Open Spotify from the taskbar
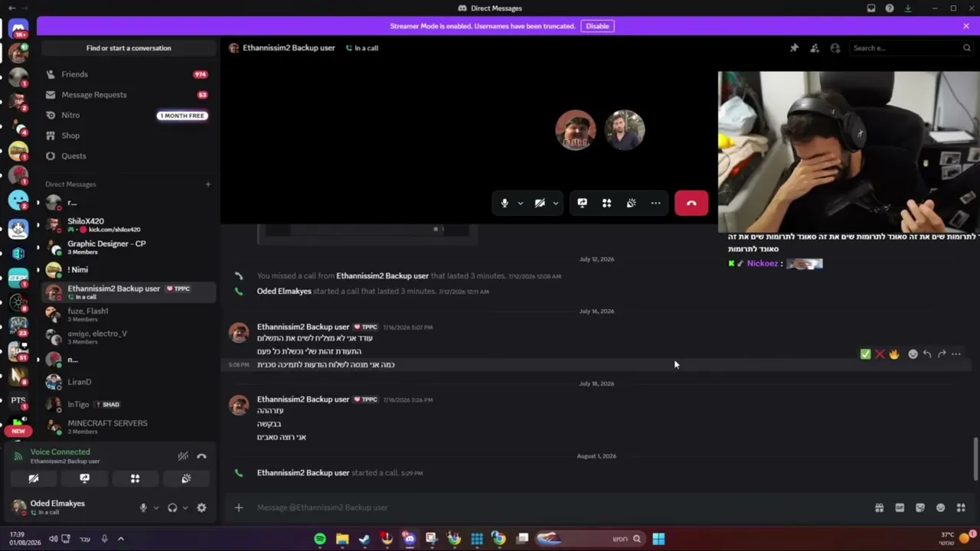Viewport: 980px width, 551px height. [320, 539]
